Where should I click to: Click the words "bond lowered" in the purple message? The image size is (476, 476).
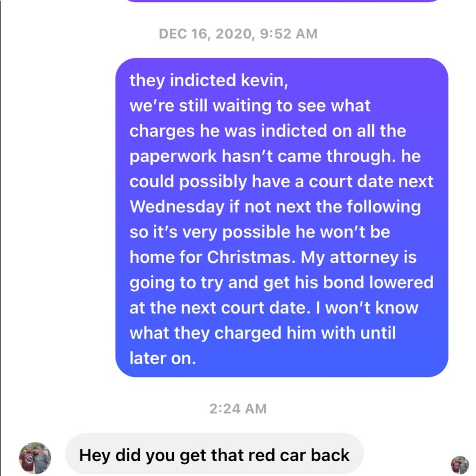click(x=378, y=282)
